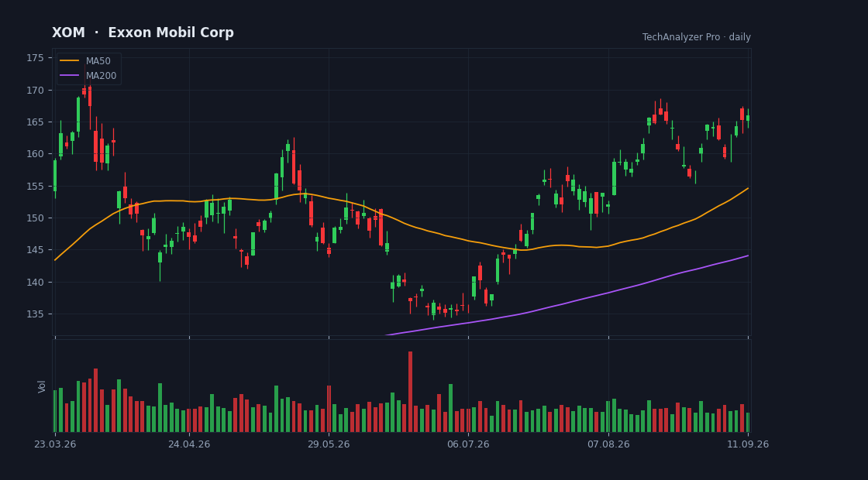Screen dimensions: 868x480
Task: Click the tallest red volume bar
Action: (410, 392)
